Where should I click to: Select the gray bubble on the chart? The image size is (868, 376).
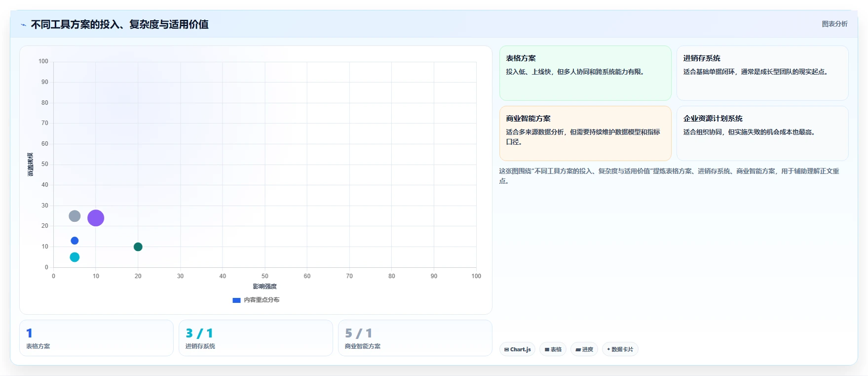pyautogui.click(x=75, y=216)
